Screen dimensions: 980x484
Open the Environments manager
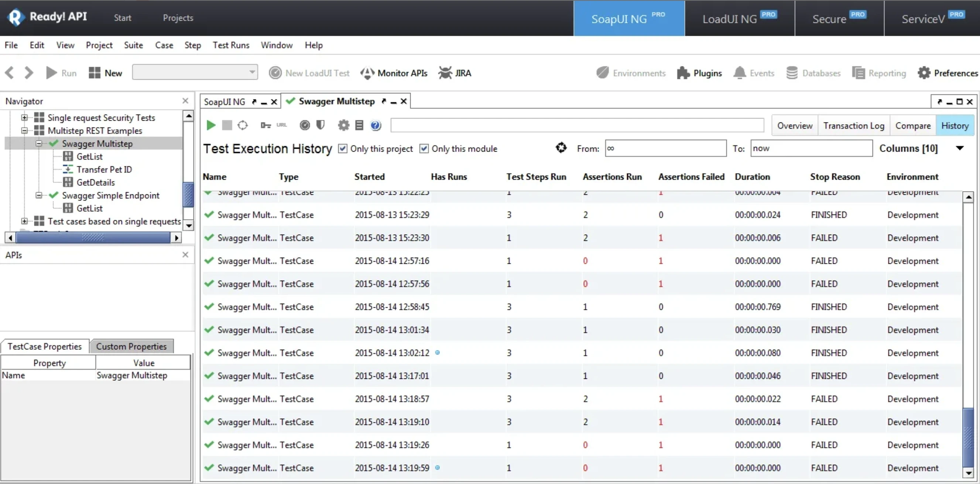pos(630,73)
